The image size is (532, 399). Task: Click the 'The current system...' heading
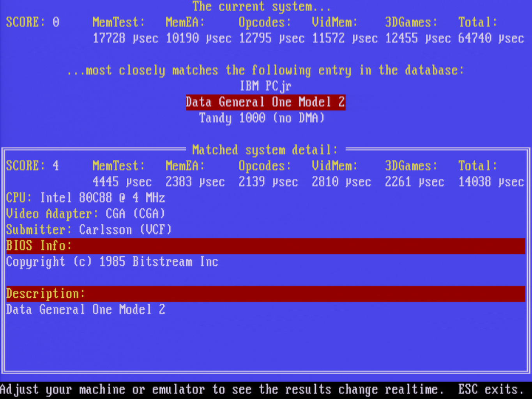tap(262, 7)
